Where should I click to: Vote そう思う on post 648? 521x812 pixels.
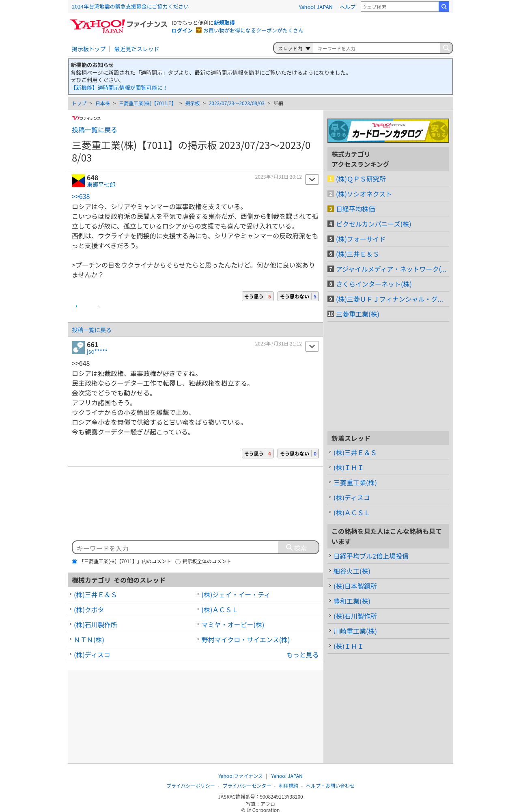[x=257, y=296]
